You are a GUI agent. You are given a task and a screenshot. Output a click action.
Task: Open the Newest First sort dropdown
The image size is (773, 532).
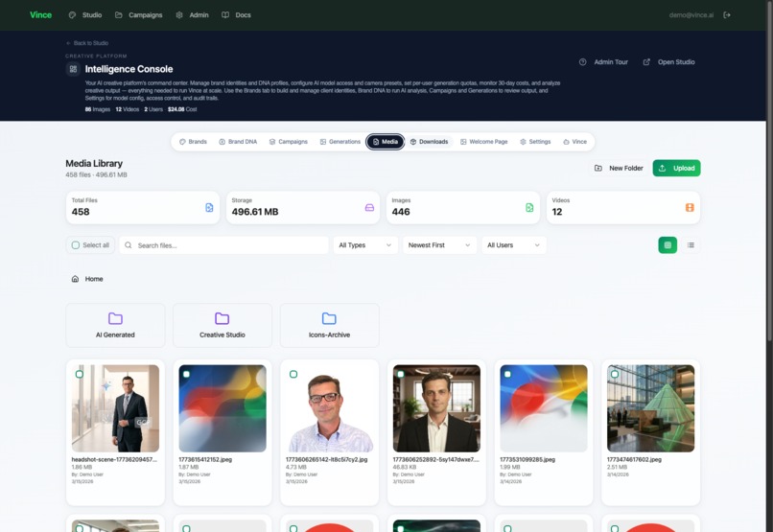[439, 245]
